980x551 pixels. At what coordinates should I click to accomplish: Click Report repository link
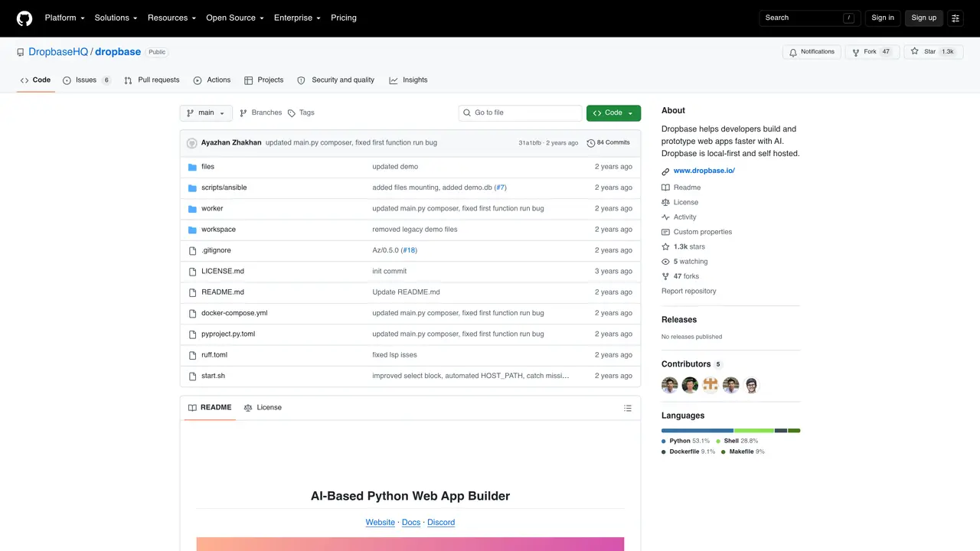(689, 291)
